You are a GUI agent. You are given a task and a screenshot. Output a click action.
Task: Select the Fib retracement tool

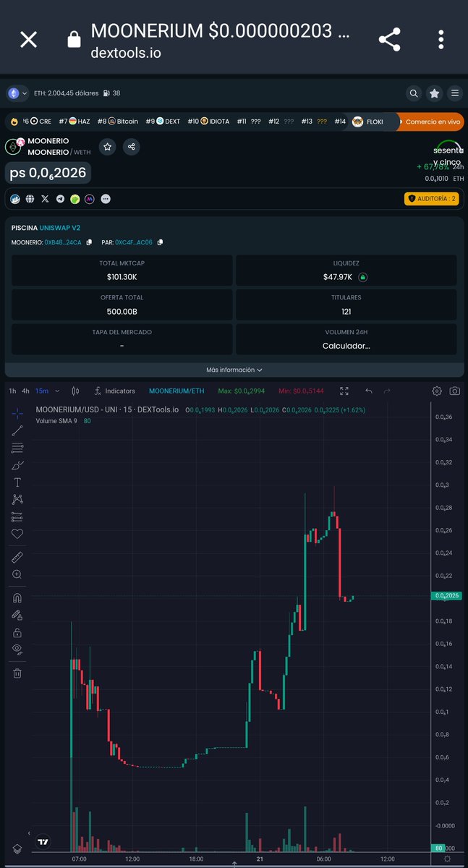(17, 448)
